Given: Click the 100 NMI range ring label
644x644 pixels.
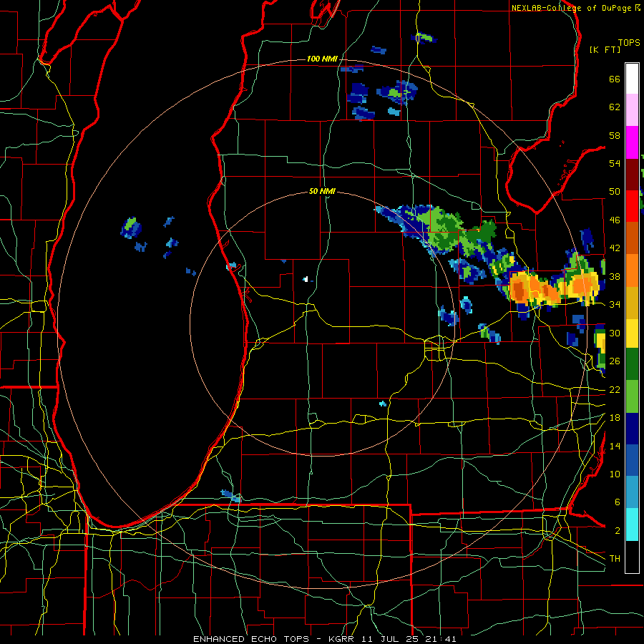Looking at the screenshot, I should pos(322,59).
